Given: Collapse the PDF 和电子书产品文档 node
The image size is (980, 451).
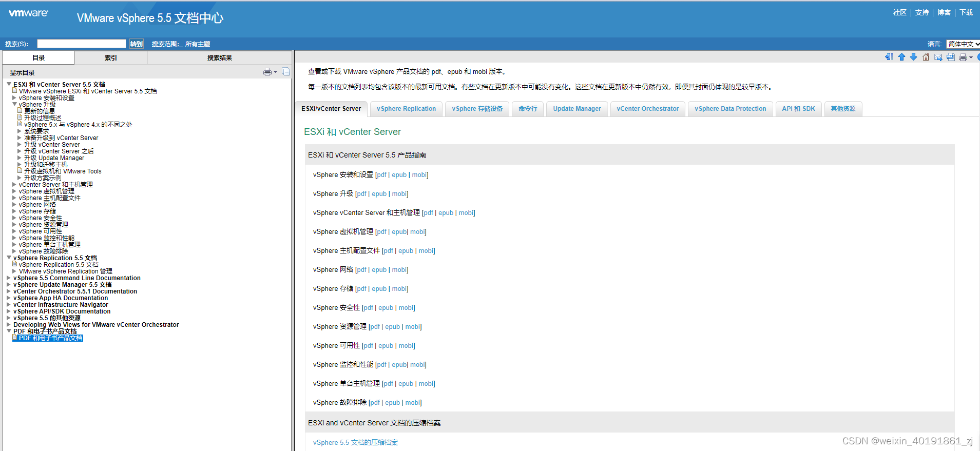Looking at the screenshot, I should pos(9,331).
